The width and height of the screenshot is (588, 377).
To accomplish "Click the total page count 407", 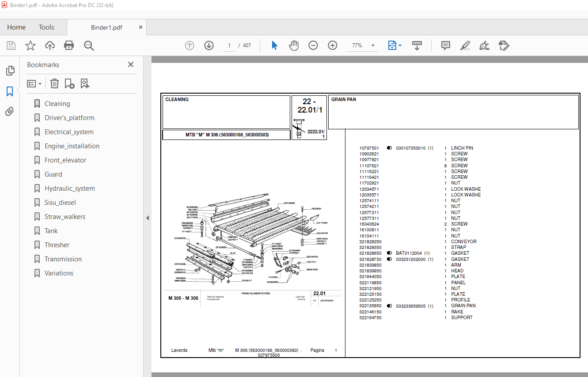I will coord(247,45).
